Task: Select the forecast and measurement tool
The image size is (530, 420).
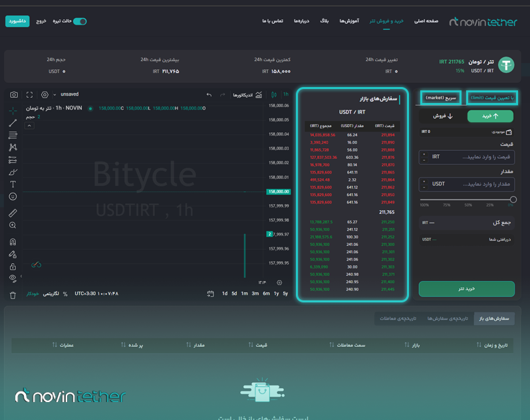Action: point(13,159)
